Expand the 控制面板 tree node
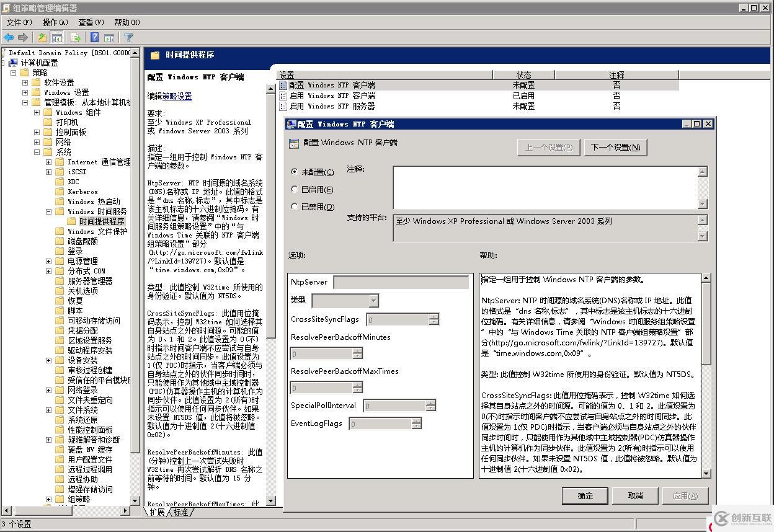This screenshot has height=532, width=774. [x=37, y=132]
